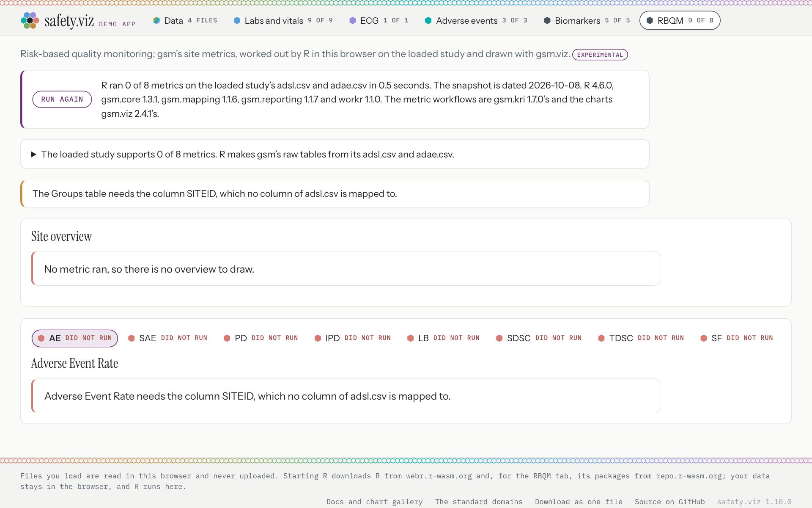The height and width of the screenshot is (508, 812).
Task: Click the red hexagon beside IPD
Action: pos(318,338)
